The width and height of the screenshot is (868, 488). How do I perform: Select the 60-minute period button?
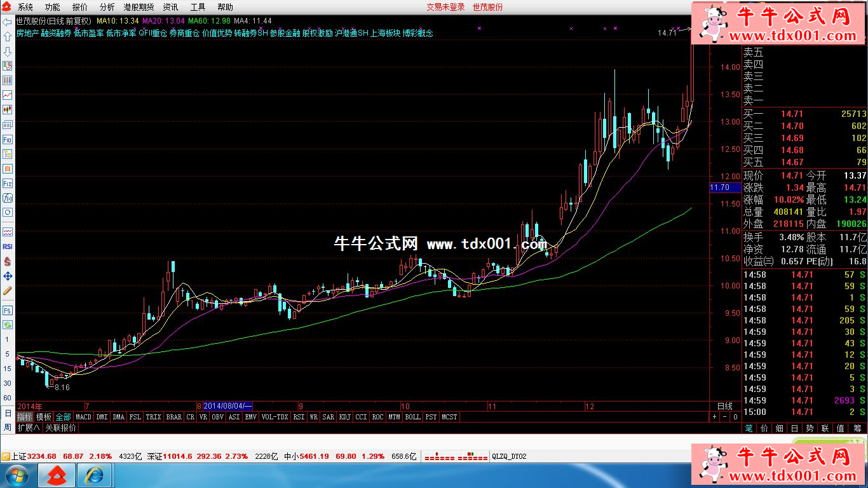point(8,398)
